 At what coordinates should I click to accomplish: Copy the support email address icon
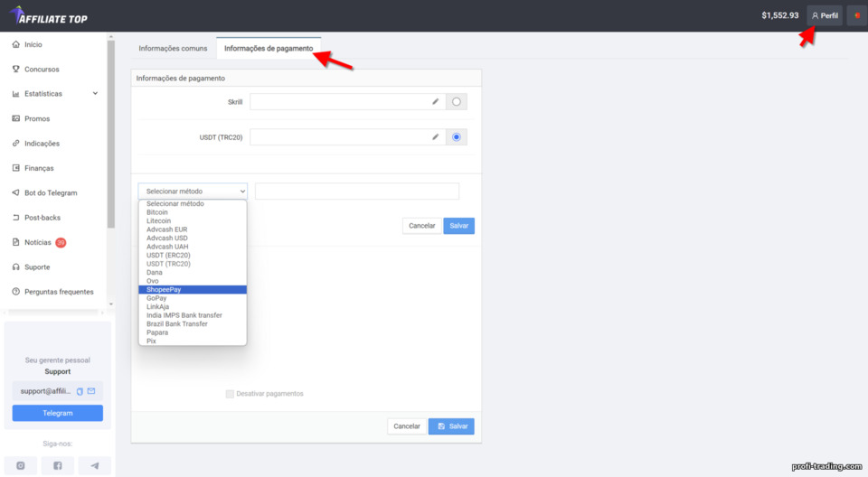click(80, 391)
